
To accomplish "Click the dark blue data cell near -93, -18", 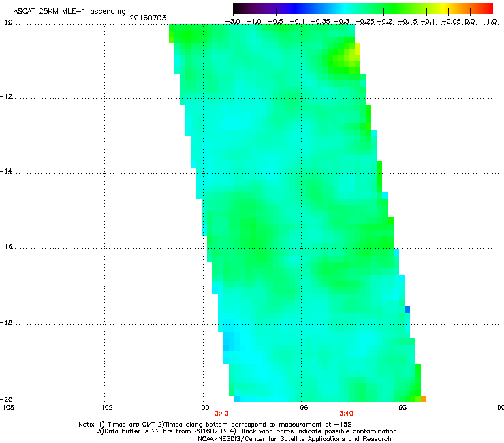I will 407,309.
